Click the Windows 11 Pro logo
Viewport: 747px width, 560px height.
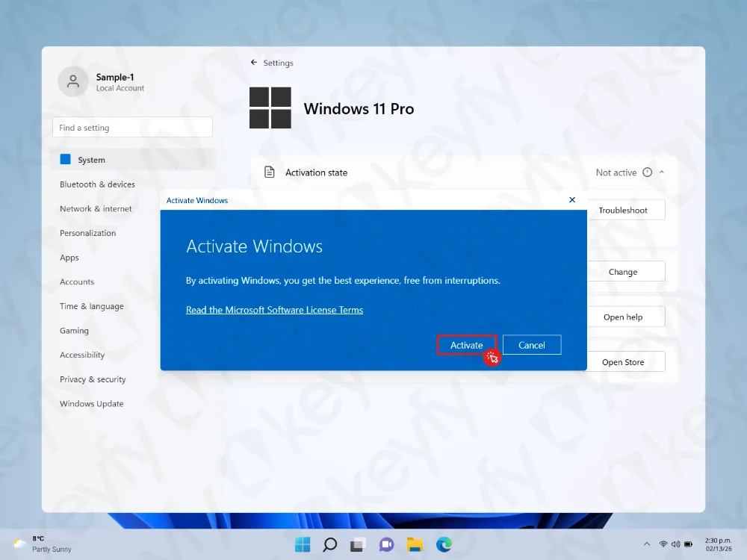pyautogui.click(x=270, y=108)
